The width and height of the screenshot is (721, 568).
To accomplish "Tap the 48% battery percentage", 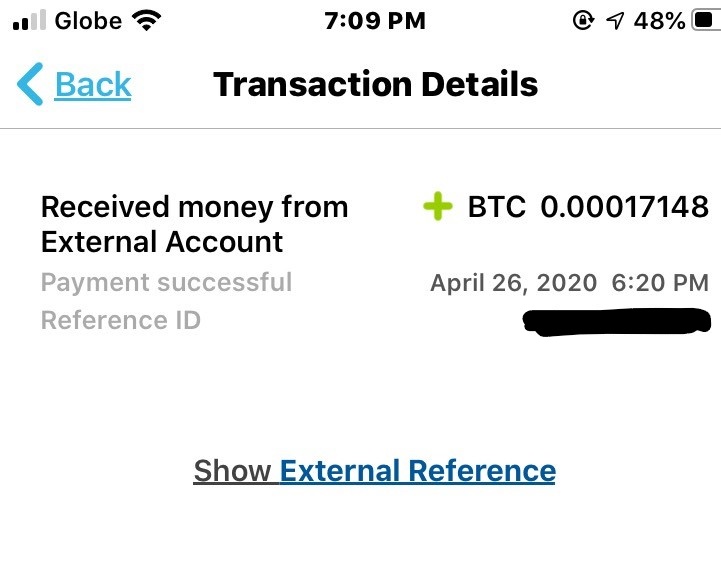I will point(660,21).
